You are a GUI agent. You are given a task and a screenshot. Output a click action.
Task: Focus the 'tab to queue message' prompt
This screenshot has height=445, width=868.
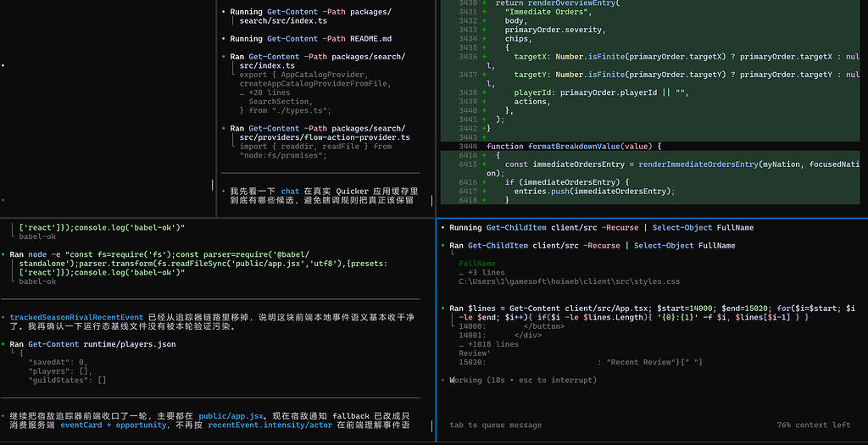(x=495, y=425)
